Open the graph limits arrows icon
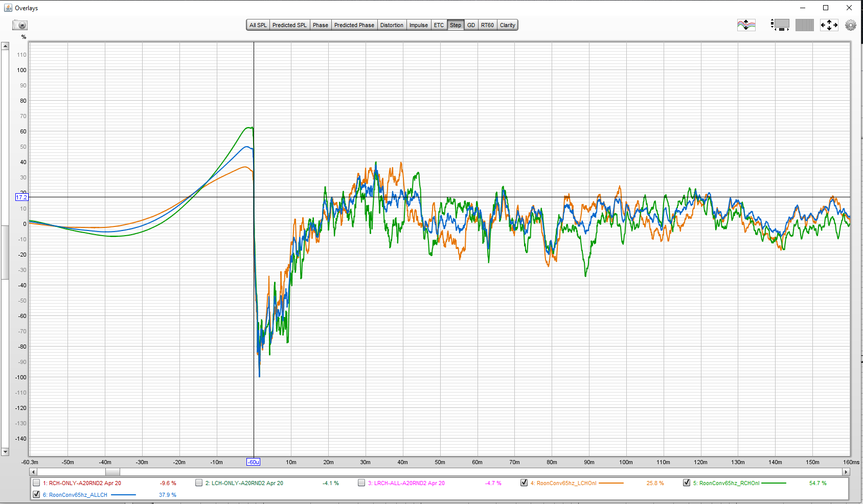Screen dimensions: 863x504 (x=829, y=25)
